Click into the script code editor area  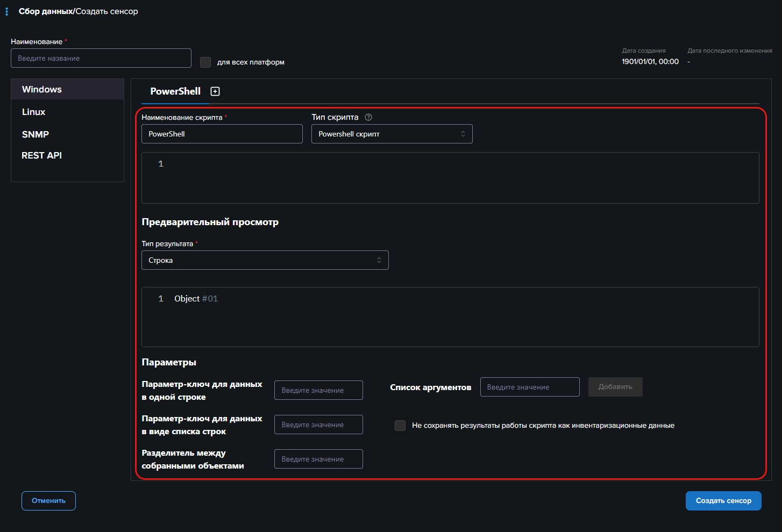click(450, 178)
